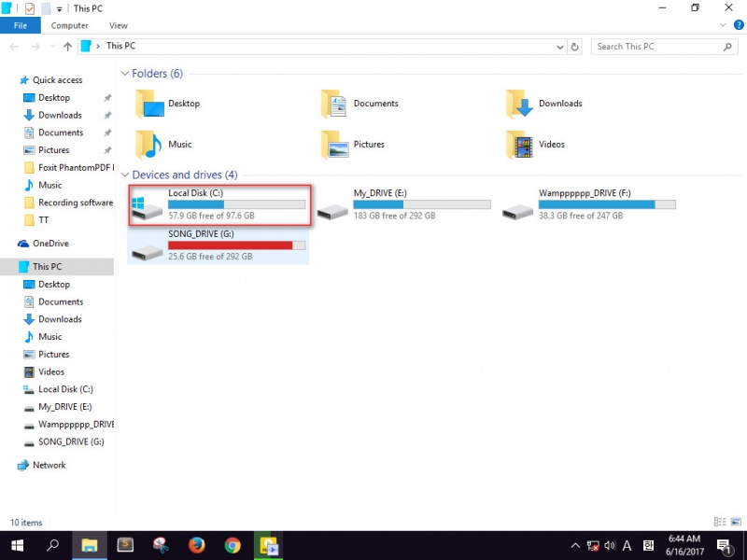This screenshot has width=747, height=560.
Task: Switch to large icons view button
Action: (736, 522)
